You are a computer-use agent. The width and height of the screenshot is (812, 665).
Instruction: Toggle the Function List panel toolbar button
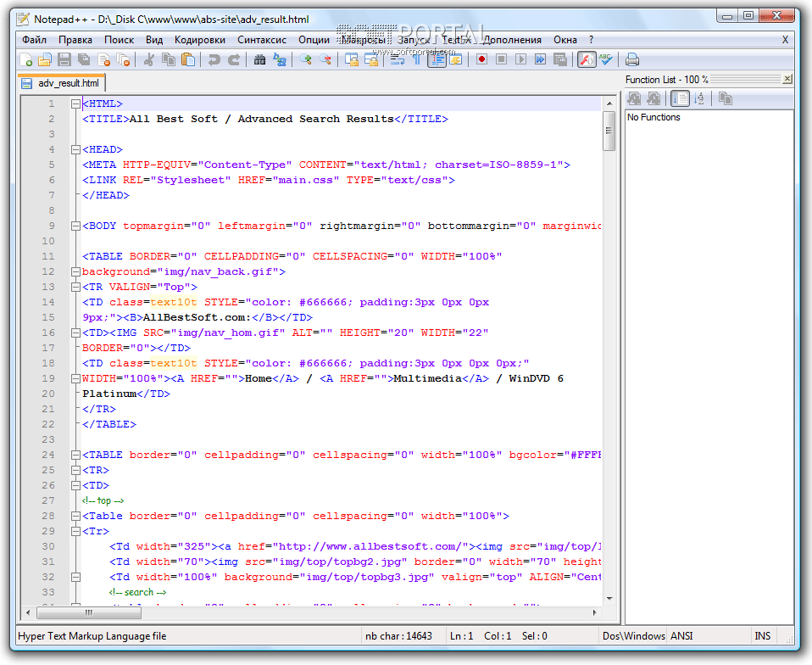[586, 59]
